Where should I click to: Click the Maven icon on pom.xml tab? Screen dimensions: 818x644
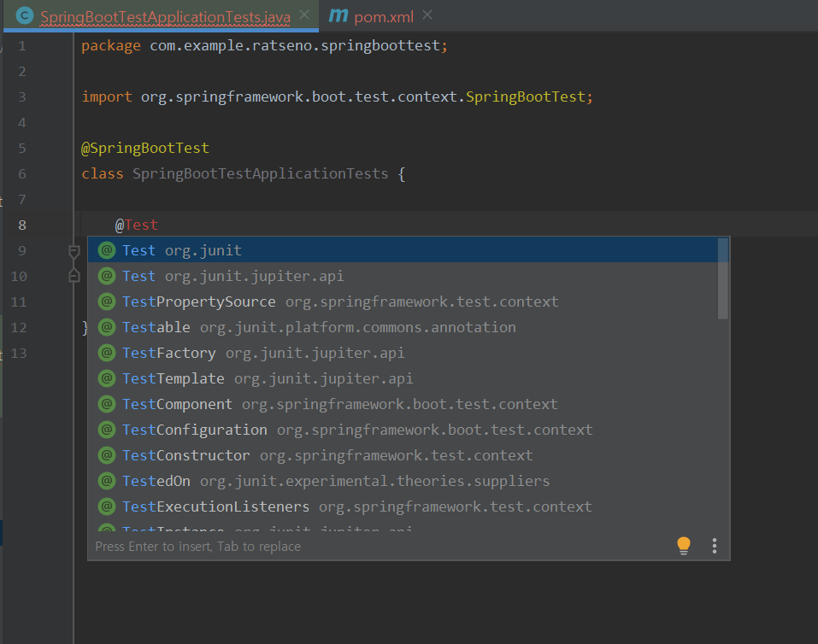pyautogui.click(x=338, y=15)
